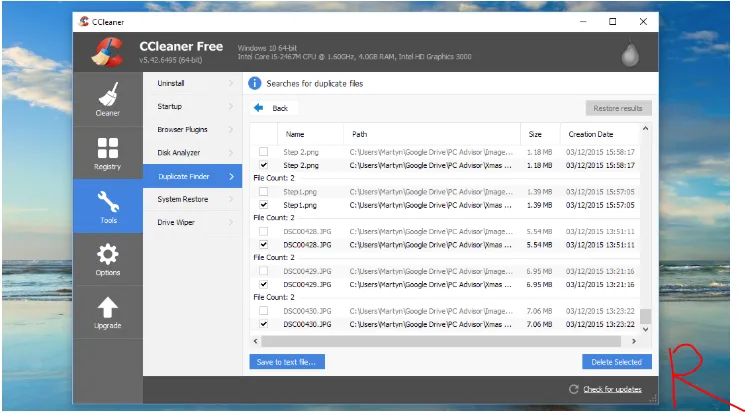
Task: Click the vertical scrollbar thumb
Action: point(645,316)
